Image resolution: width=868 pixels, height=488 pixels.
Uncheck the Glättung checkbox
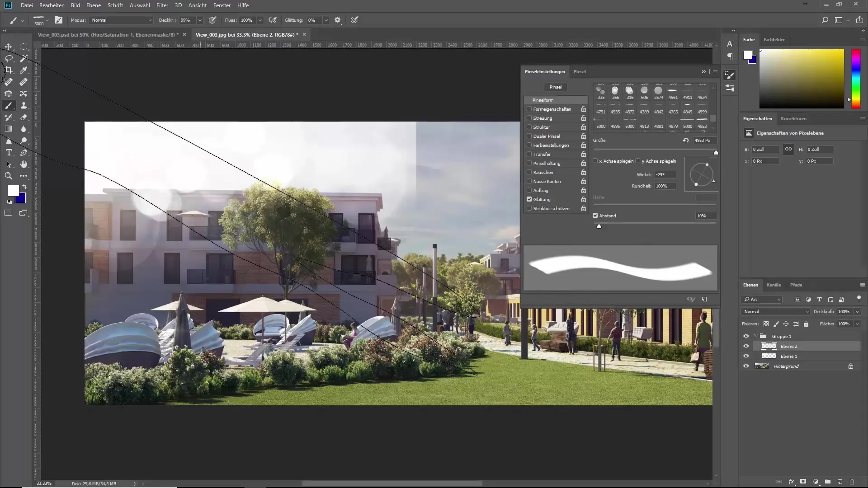[529, 199]
